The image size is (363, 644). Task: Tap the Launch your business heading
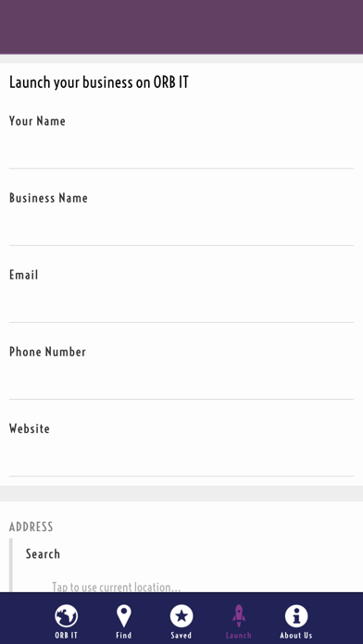(99, 82)
